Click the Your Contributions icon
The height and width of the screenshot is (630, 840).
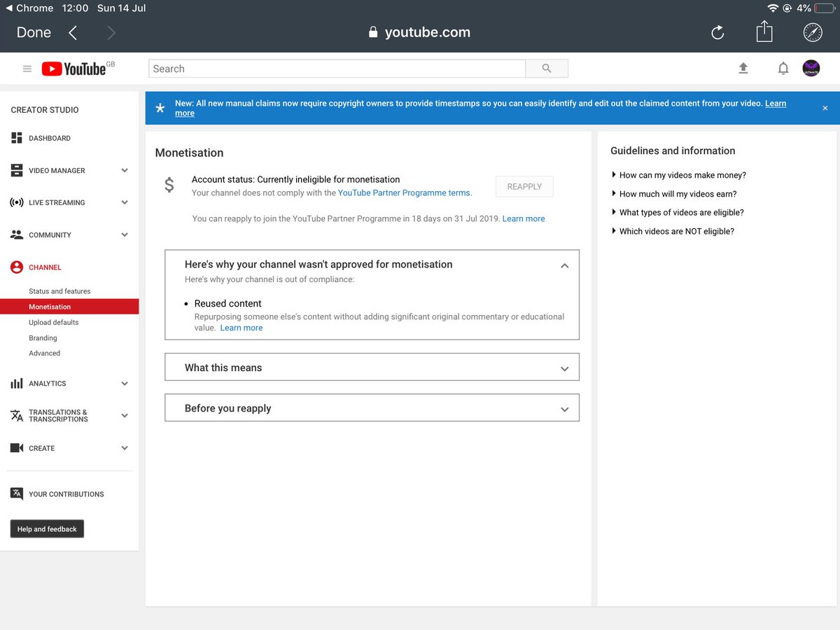point(17,493)
